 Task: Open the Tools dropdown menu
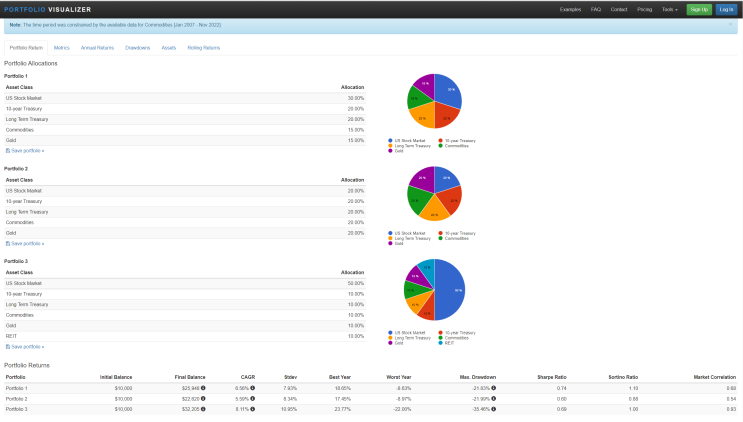[670, 9]
